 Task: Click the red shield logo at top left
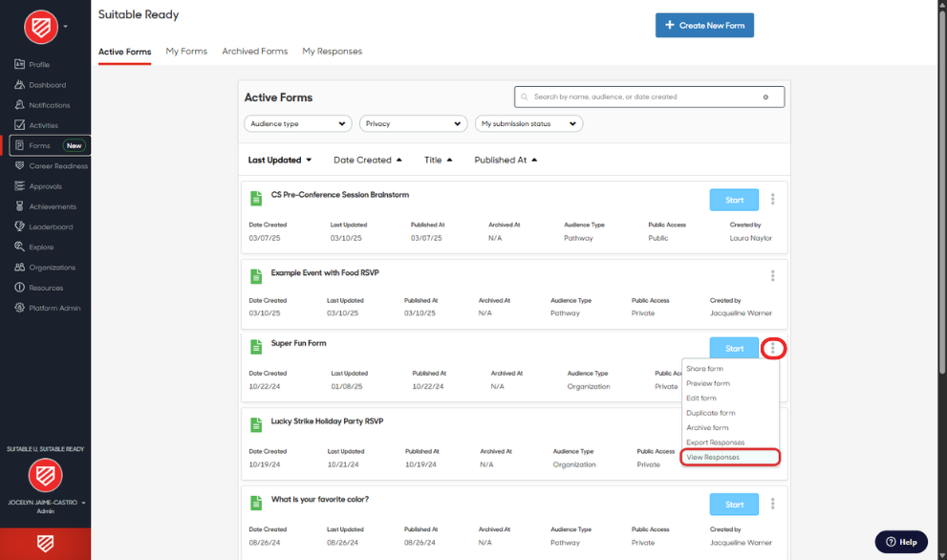[41, 27]
